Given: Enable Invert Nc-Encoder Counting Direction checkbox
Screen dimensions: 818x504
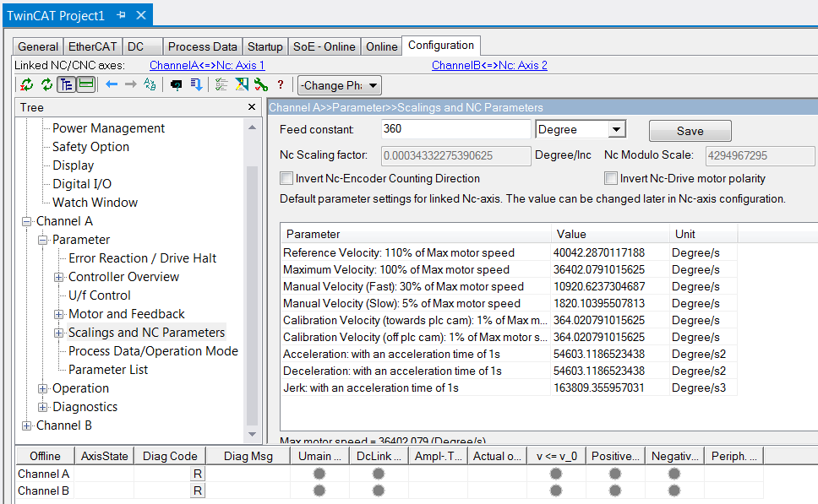Looking at the screenshot, I should [286, 178].
